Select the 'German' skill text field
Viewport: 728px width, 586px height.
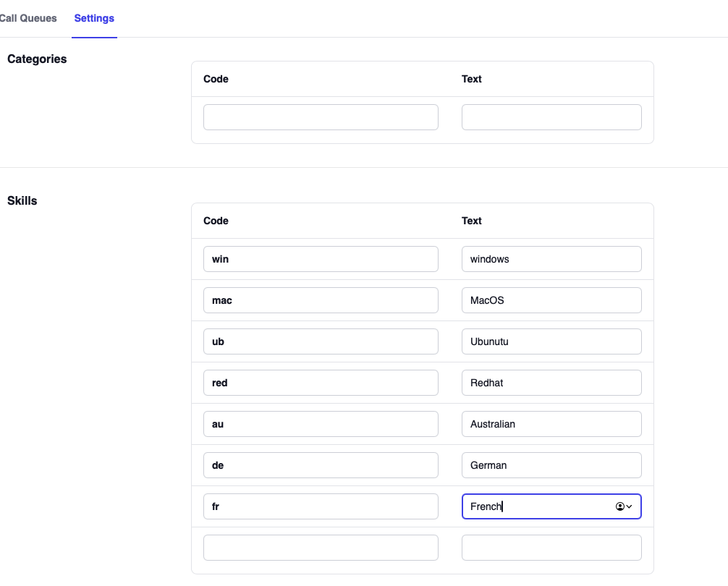tap(551, 465)
